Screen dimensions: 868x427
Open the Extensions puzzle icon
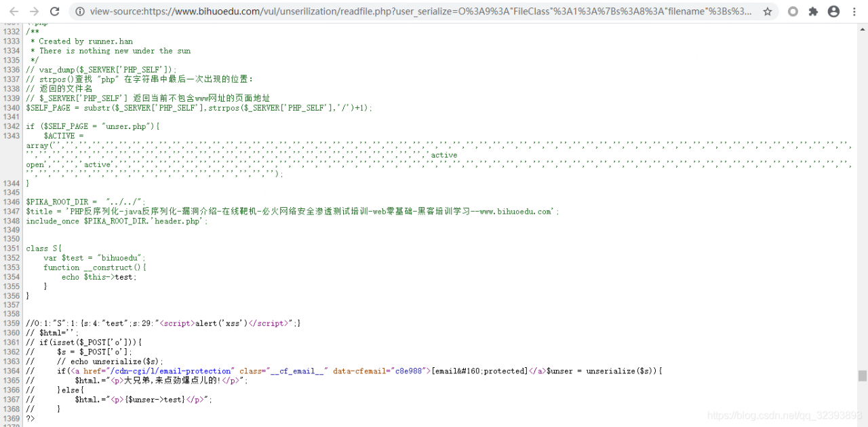click(x=813, y=12)
